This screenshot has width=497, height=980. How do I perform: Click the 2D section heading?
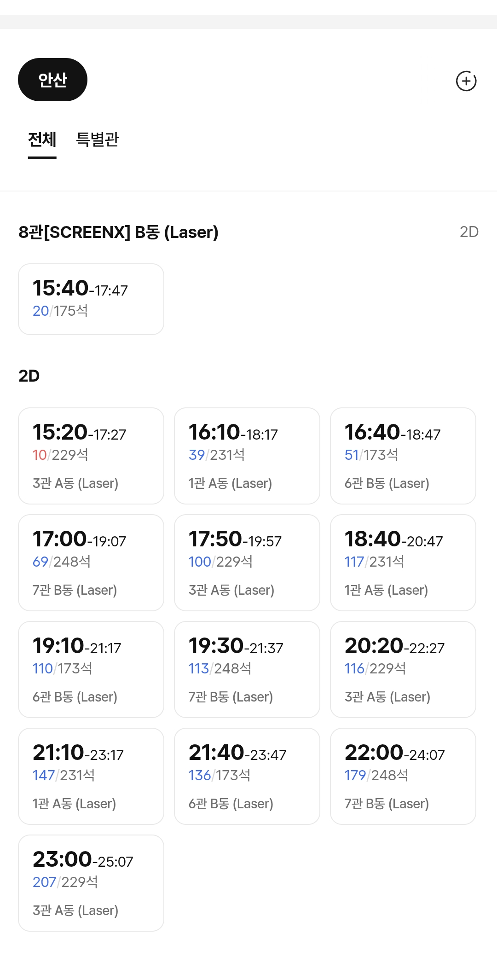29,376
